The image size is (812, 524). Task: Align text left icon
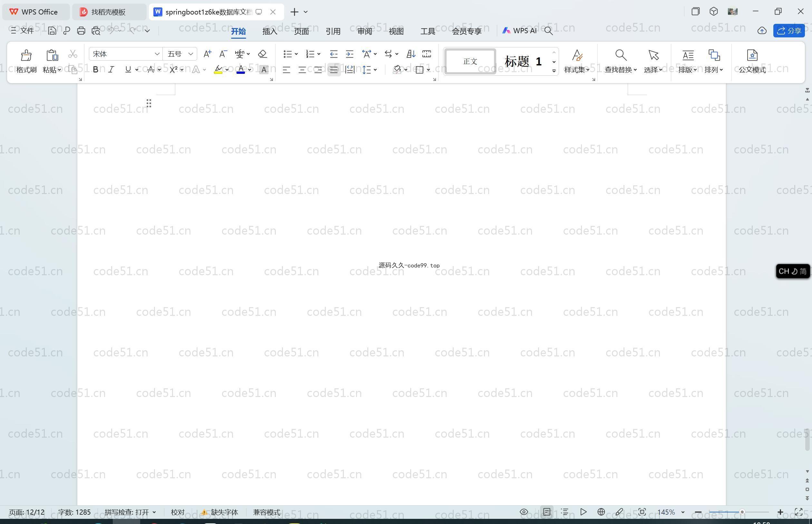[286, 70]
